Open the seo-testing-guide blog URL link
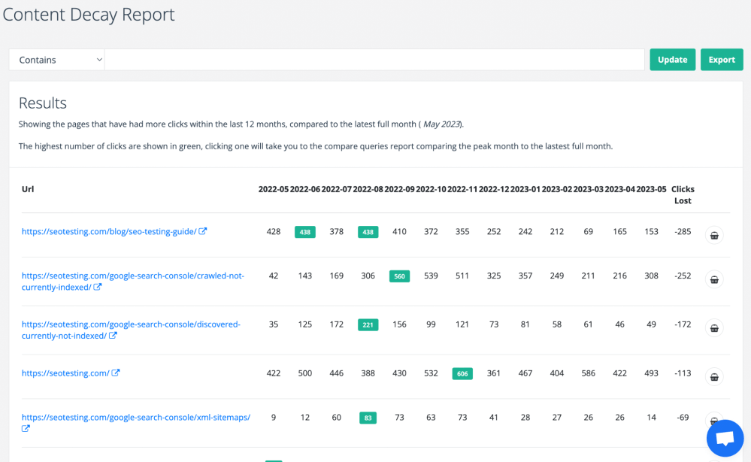The height and width of the screenshot is (462, 751). 108,232
